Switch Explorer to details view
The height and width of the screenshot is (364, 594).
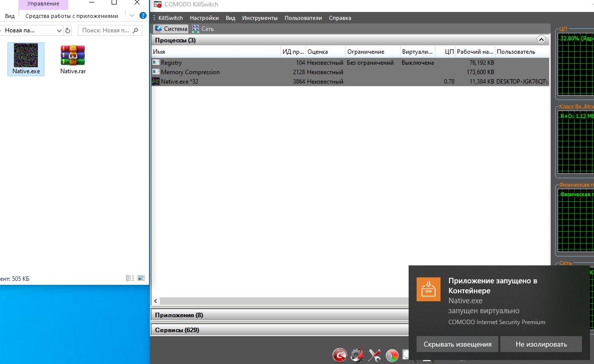click(130, 278)
